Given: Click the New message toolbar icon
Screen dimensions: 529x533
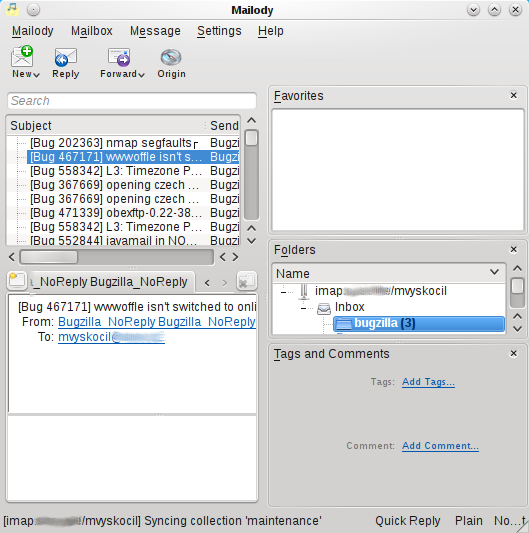Looking at the screenshot, I should click(x=22, y=56).
